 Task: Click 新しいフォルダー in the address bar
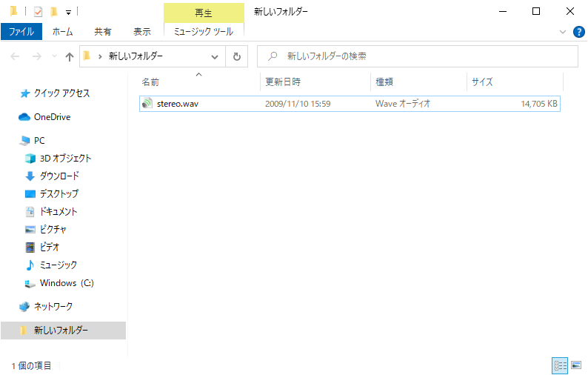136,56
